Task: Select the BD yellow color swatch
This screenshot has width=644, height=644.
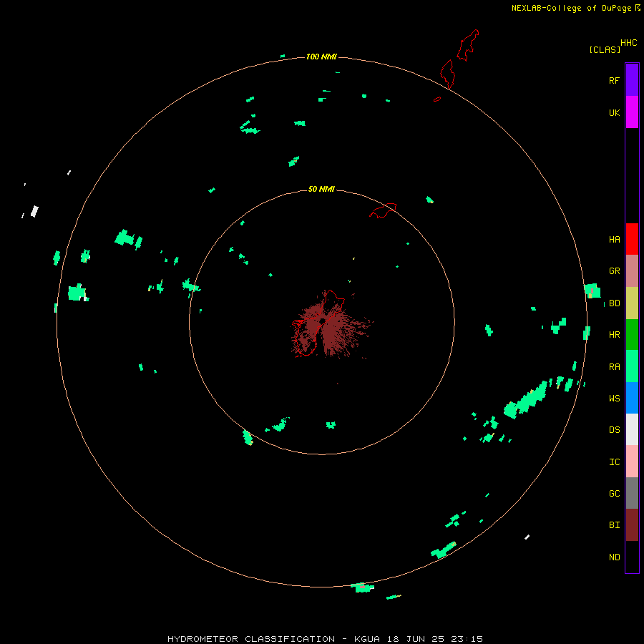Action: pyautogui.click(x=632, y=303)
